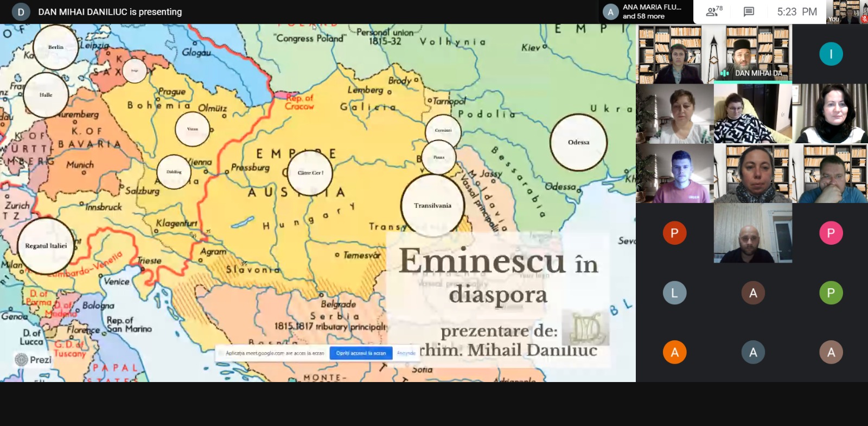Image resolution: width=868 pixels, height=426 pixels.
Task: Click "Opriți accesul la ecran" button
Action: pyautogui.click(x=361, y=353)
